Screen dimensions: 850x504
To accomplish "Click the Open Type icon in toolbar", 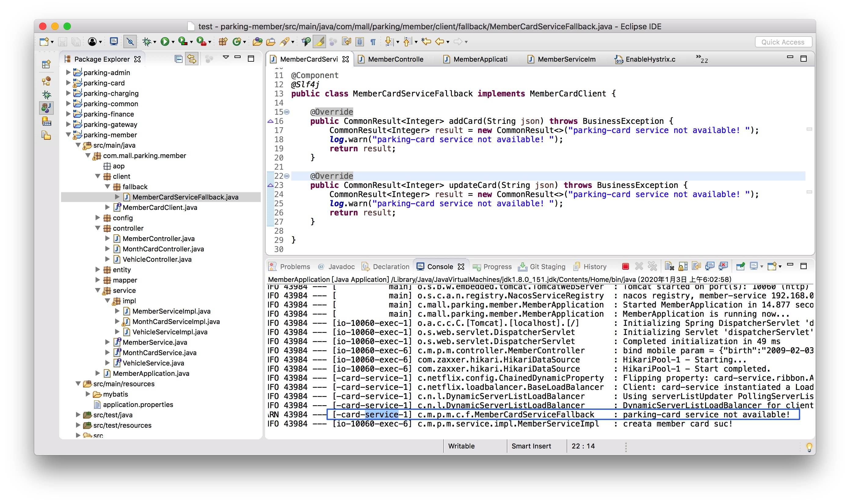I will coord(257,42).
